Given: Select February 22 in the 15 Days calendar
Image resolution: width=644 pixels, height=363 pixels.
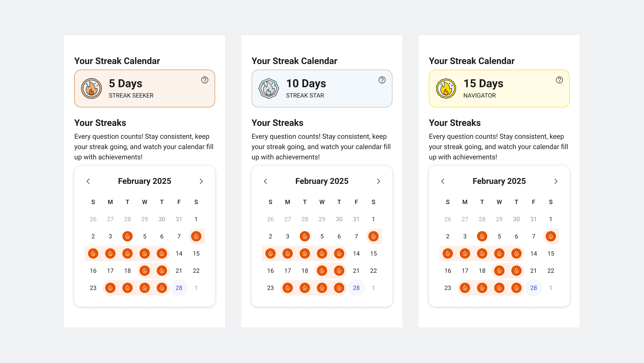Looking at the screenshot, I should pos(551,271).
